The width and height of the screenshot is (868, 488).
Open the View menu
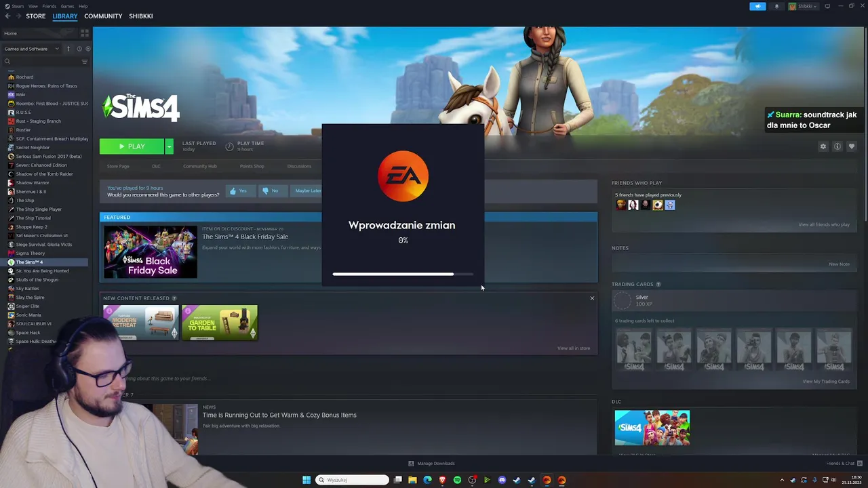(33, 6)
